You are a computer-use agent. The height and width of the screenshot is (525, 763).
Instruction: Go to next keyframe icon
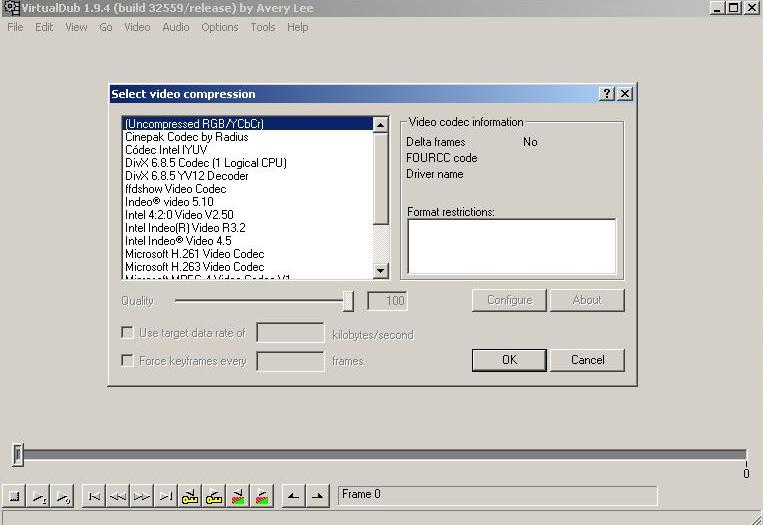click(214, 496)
